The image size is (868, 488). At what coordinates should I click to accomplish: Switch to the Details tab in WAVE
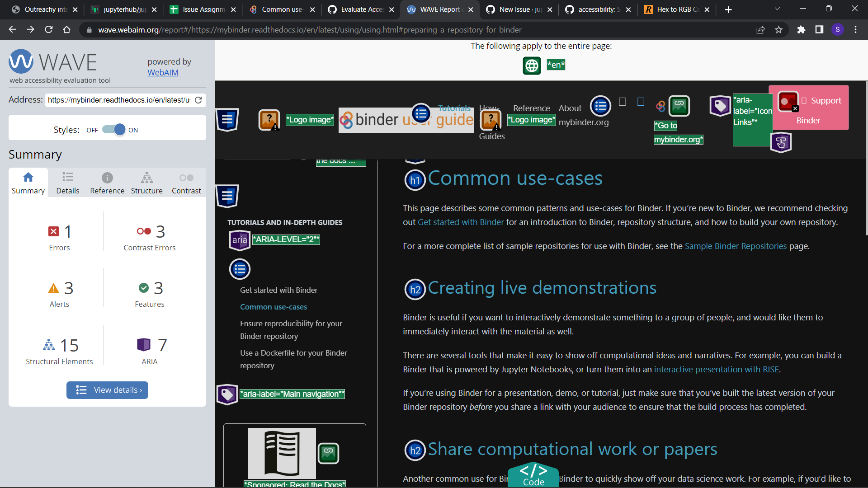point(68,183)
